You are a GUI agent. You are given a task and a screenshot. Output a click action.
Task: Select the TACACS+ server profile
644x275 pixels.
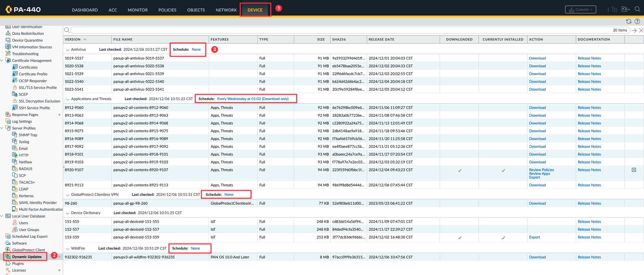click(x=27, y=182)
